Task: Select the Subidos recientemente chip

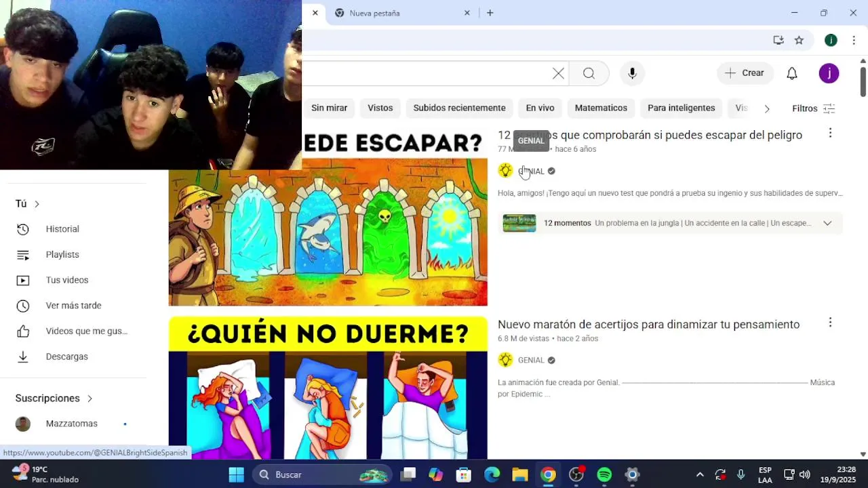Action: click(x=459, y=108)
